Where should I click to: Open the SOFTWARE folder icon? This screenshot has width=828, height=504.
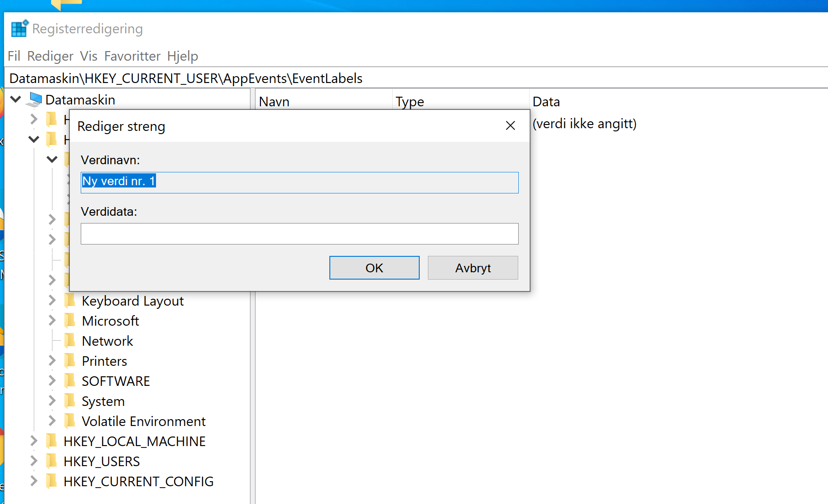[71, 381]
